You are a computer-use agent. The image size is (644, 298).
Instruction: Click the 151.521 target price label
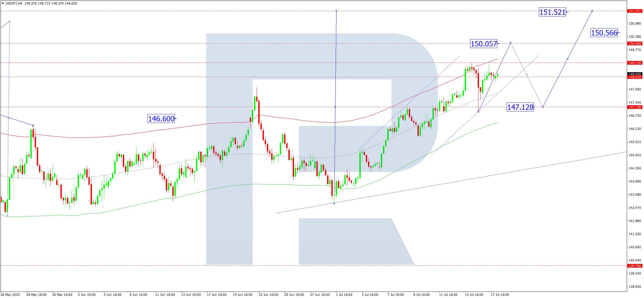(552, 12)
